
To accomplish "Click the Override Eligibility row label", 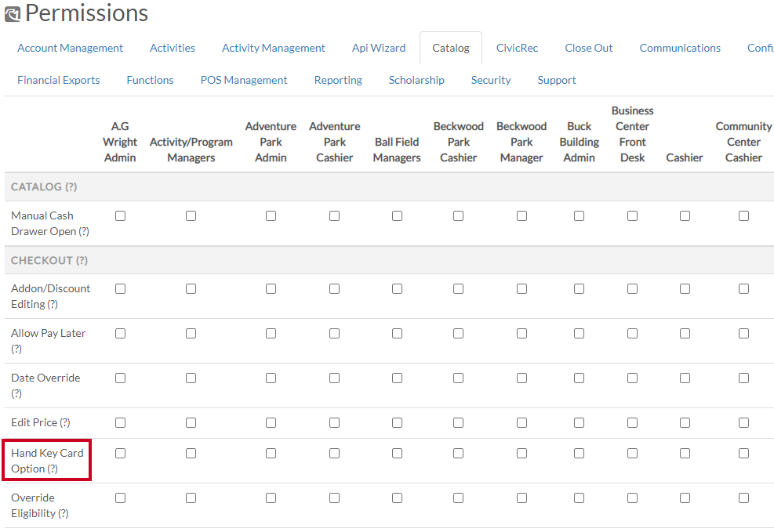I will (x=39, y=505).
